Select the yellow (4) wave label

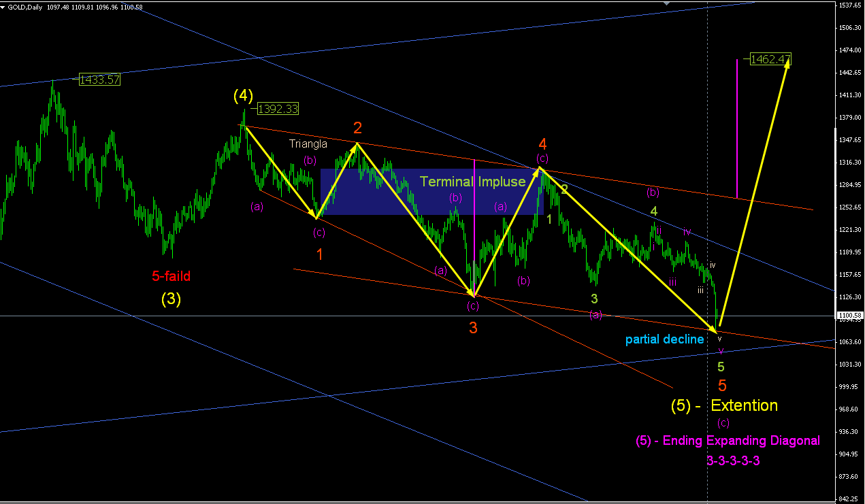point(242,96)
